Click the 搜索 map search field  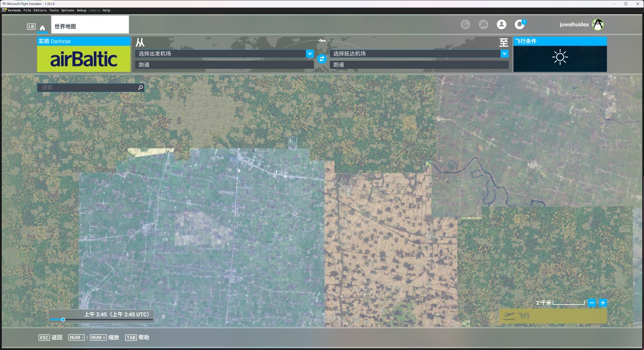point(91,88)
